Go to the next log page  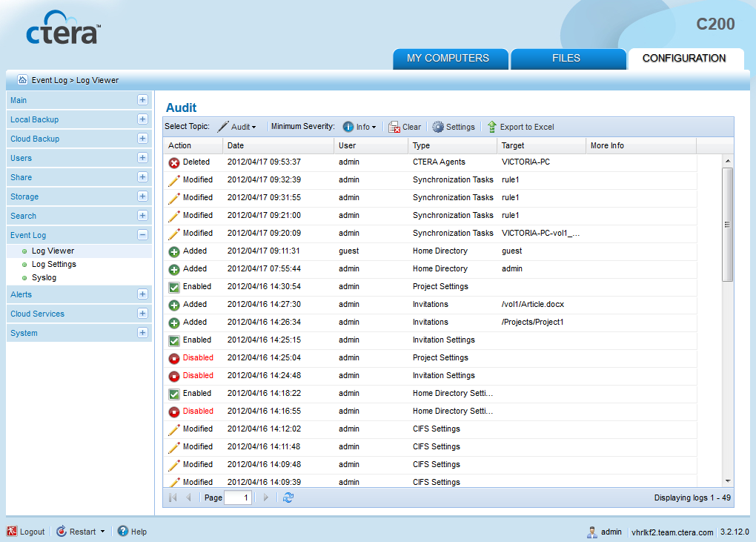click(x=265, y=498)
